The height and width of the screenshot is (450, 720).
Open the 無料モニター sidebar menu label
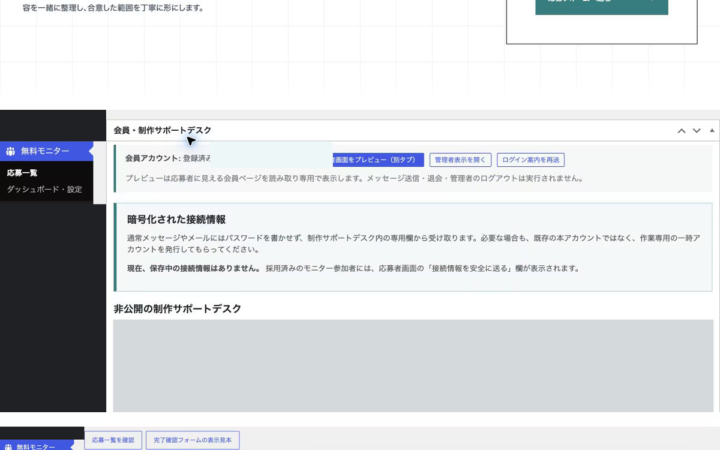tap(45, 151)
